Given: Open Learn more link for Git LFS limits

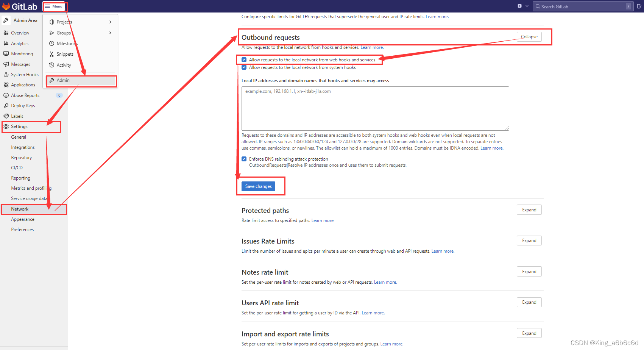Looking at the screenshot, I should coord(437,17).
